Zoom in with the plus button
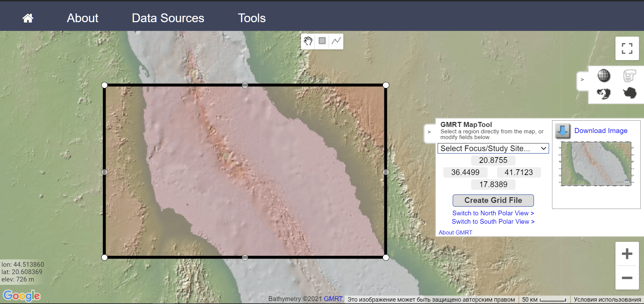Image resolution: width=644 pixels, height=304 pixels. point(627,254)
